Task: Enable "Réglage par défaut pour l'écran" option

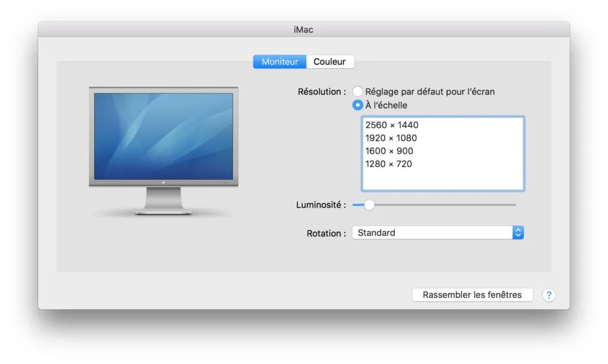Action: tap(358, 91)
